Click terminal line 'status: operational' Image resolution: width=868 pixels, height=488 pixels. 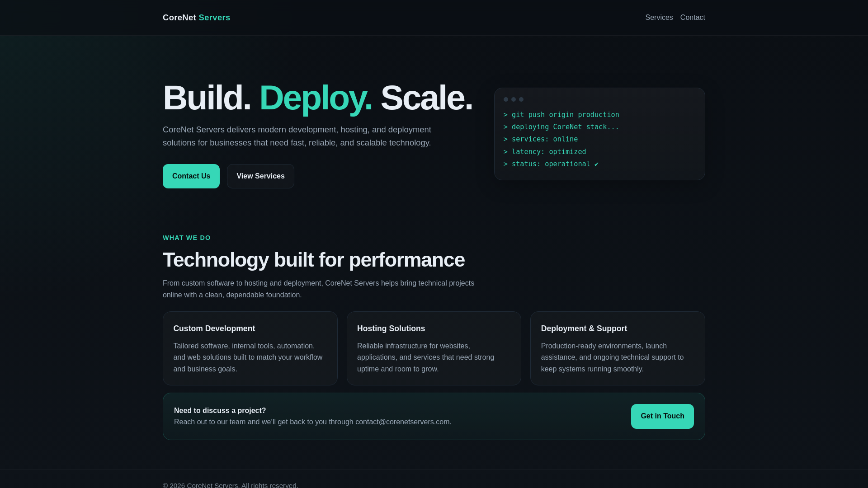click(551, 164)
